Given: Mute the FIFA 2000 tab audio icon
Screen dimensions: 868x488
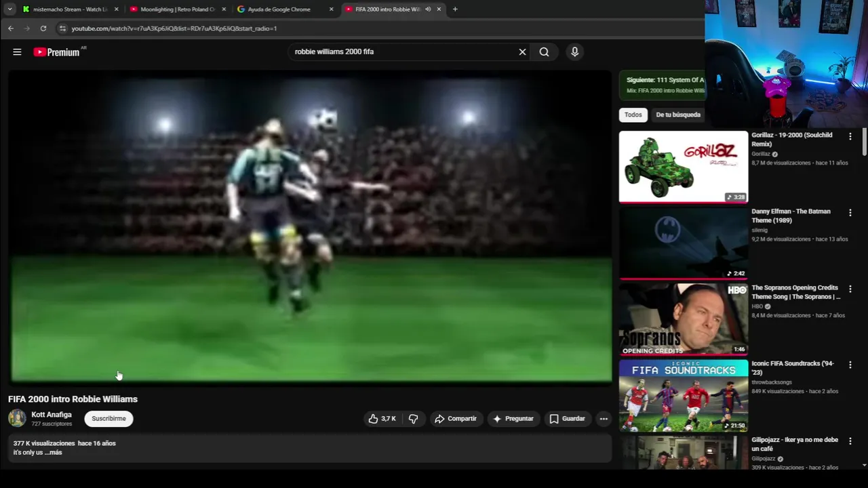Looking at the screenshot, I should click(x=428, y=9).
